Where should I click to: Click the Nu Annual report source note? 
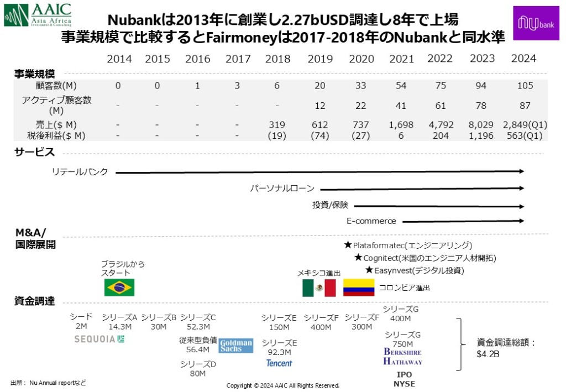point(49,383)
